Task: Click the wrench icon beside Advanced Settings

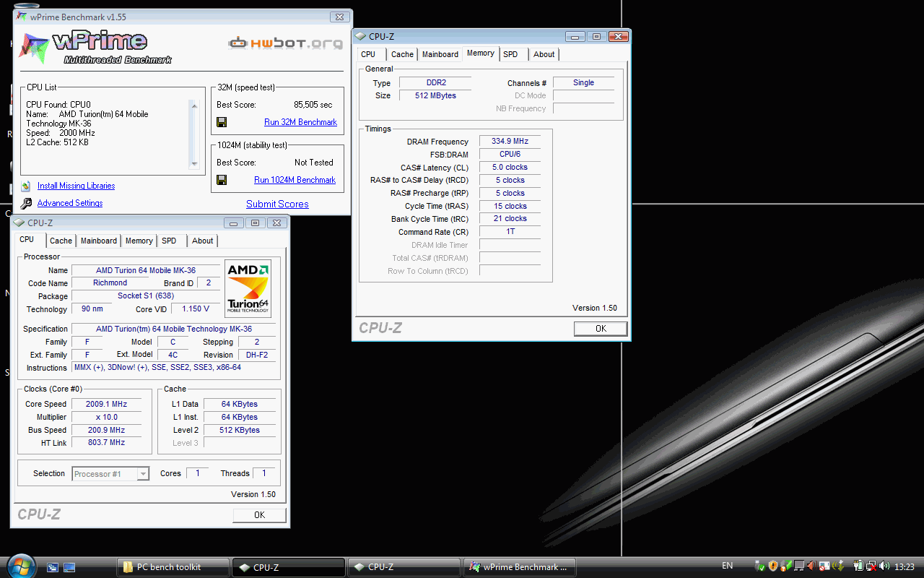Action: coord(26,204)
